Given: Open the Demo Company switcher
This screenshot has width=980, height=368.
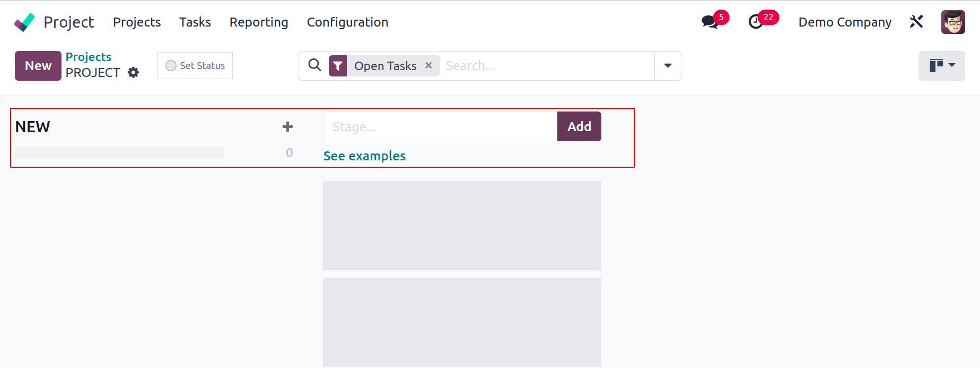Looking at the screenshot, I should click(845, 22).
